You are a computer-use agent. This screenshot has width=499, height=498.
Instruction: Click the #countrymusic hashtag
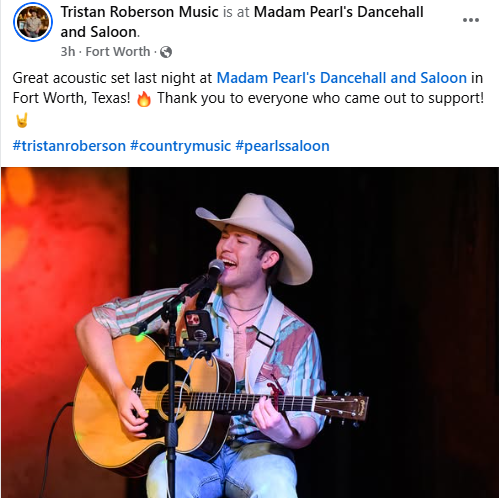pos(180,146)
